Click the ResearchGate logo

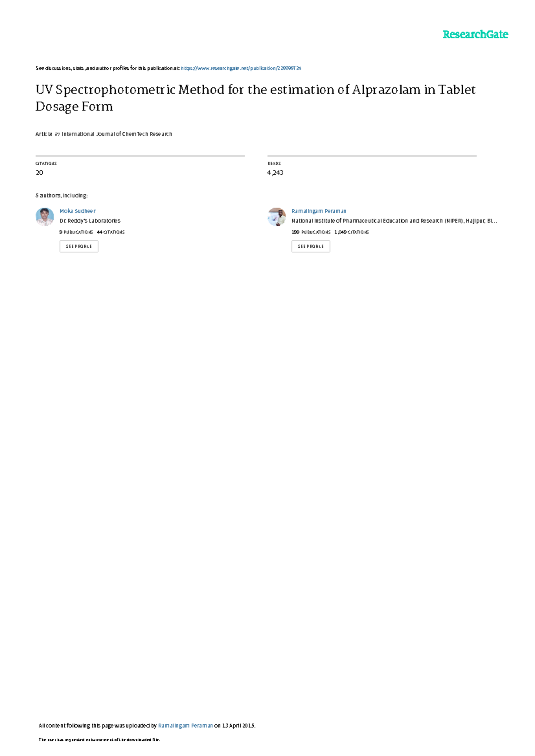[x=475, y=34]
